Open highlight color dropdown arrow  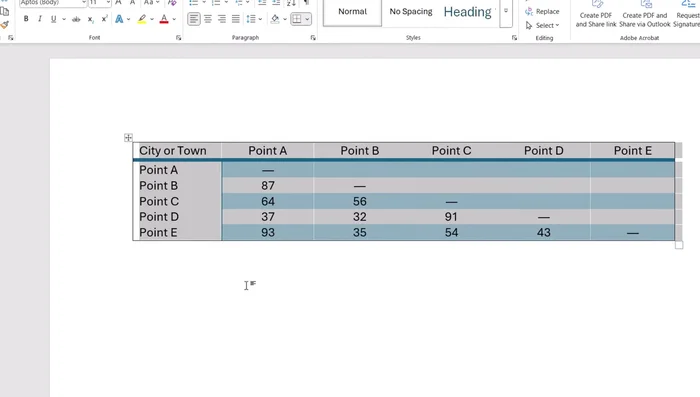tap(152, 19)
